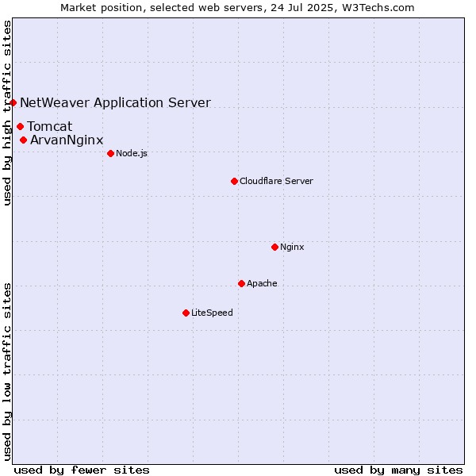Click the 'Tomcat' label text
The width and height of the screenshot is (476, 476).
point(50,126)
